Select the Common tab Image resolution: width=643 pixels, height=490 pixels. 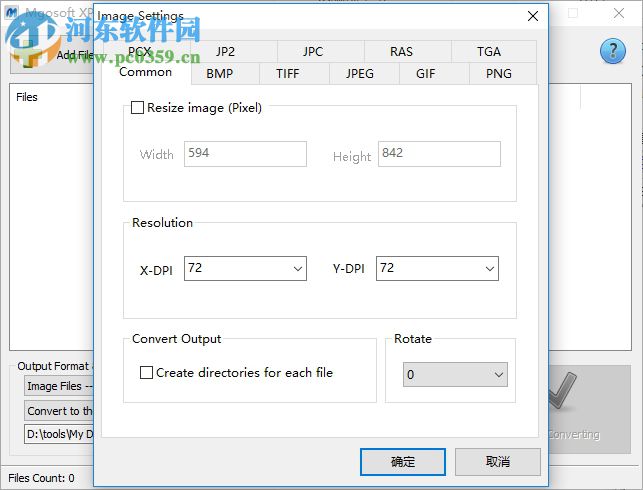point(146,72)
